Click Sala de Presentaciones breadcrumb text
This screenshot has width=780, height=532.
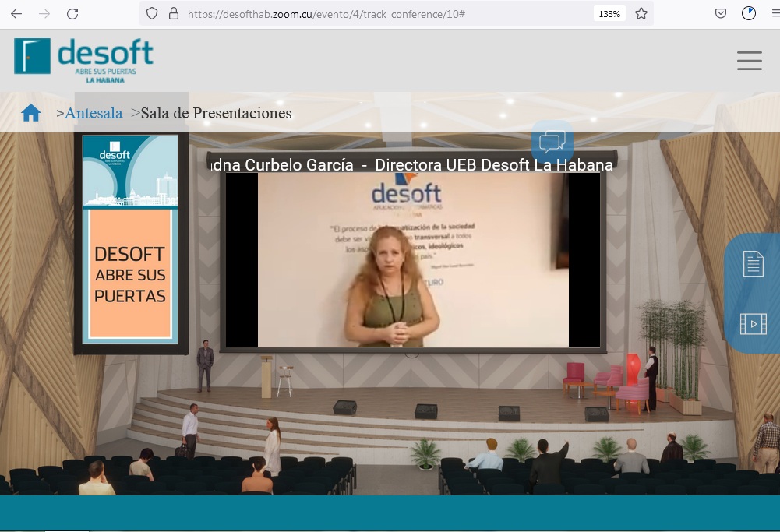click(x=217, y=114)
